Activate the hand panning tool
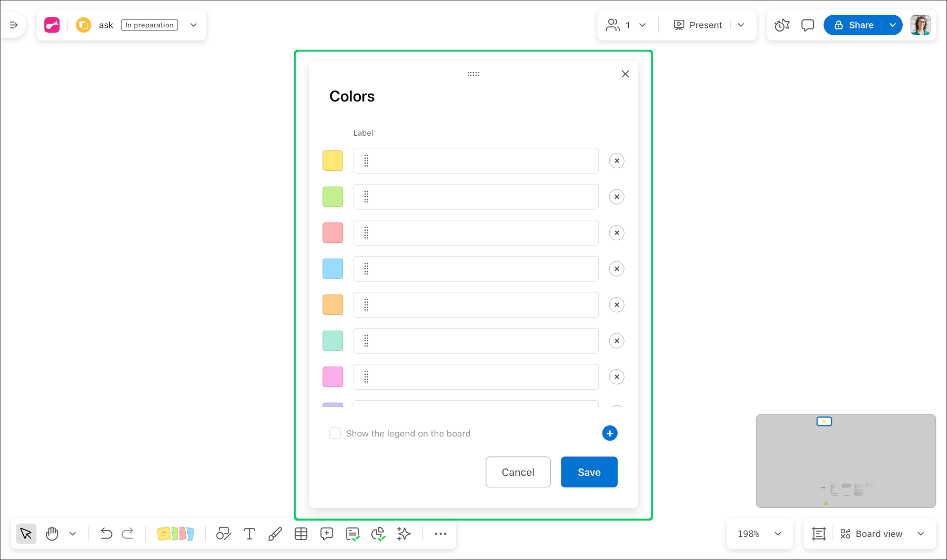 52,534
